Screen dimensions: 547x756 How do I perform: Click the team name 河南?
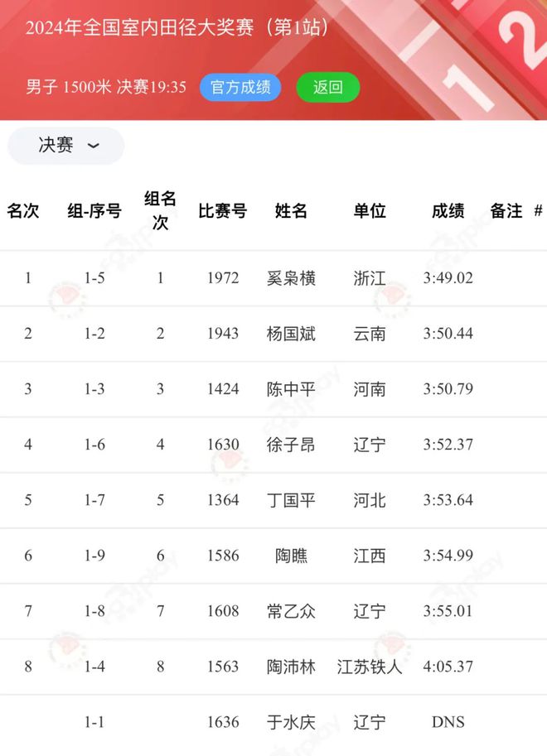click(x=370, y=389)
